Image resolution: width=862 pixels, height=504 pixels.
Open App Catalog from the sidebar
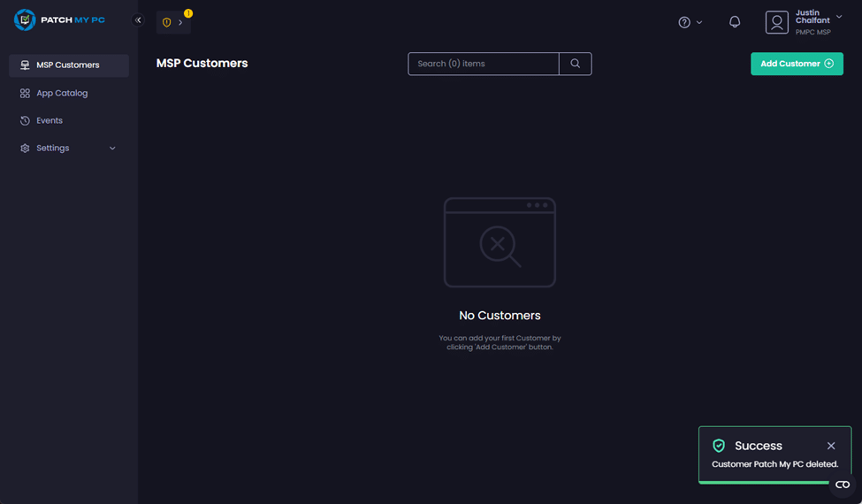click(x=62, y=93)
